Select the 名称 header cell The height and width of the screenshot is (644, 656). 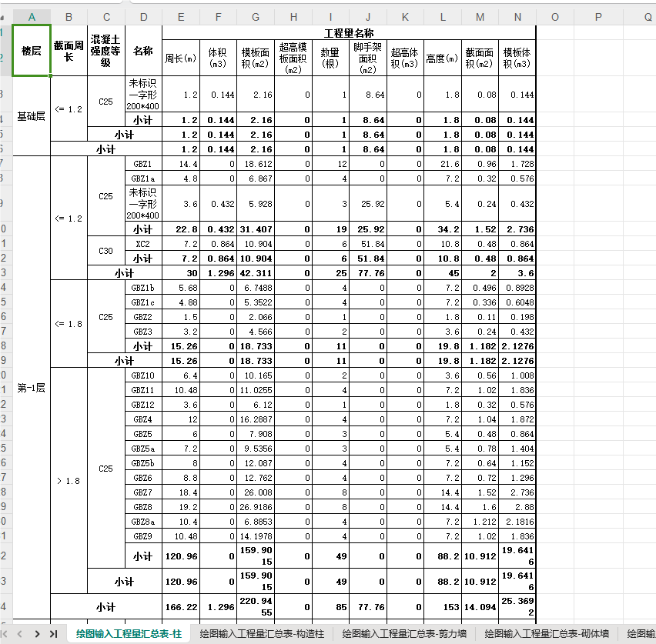pyautogui.click(x=143, y=51)
